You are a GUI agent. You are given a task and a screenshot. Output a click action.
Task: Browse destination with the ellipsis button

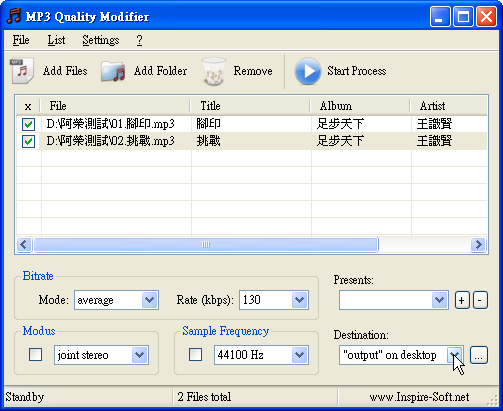click(479, 355)
